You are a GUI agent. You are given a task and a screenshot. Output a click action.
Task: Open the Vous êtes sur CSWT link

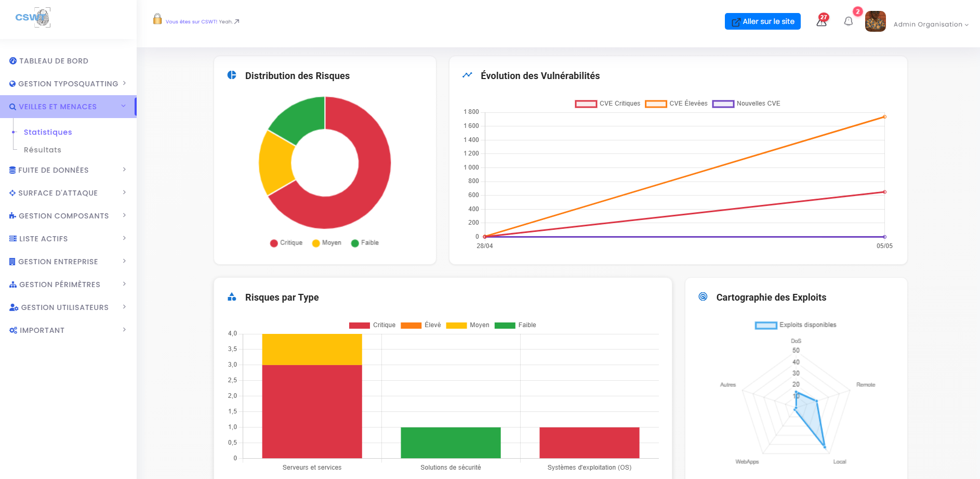point(192,21)
